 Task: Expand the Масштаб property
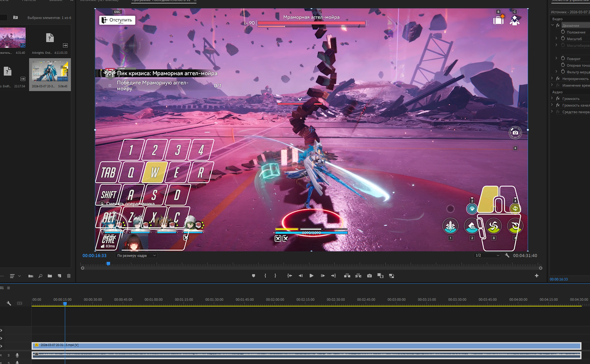point(556,39)
